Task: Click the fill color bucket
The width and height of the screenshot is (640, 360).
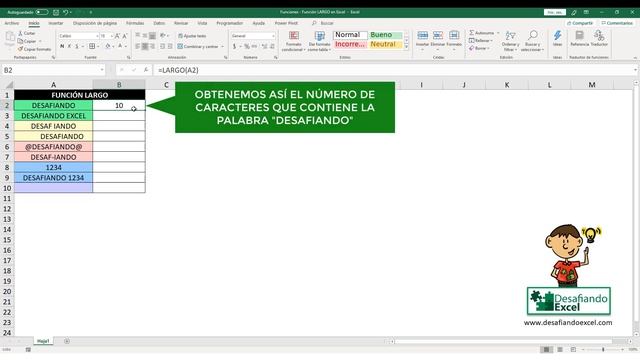Action: click(x=108, y=47)
